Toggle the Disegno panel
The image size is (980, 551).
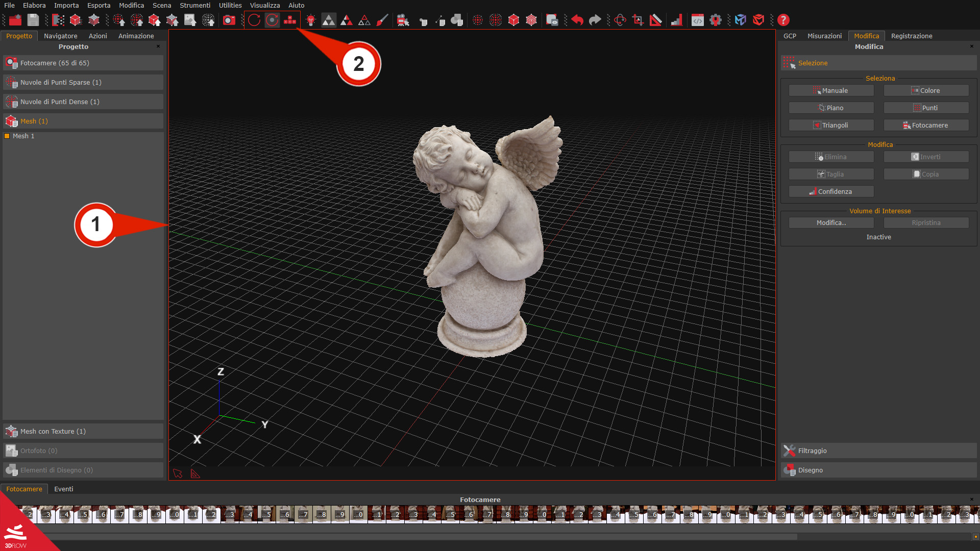point(879,470)
